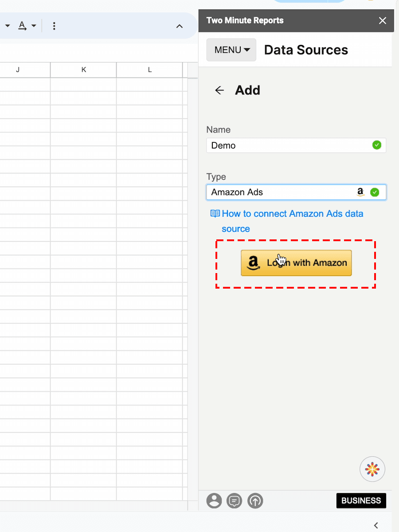Open the account profile icon in footer

pyautogui.click(x=214, y=501)
